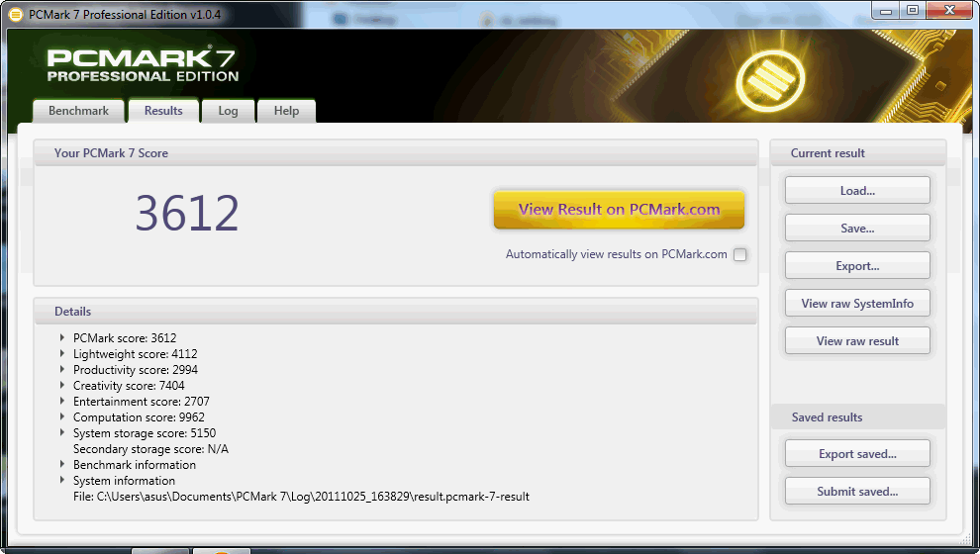
Task: Click the large 3612 score number
Action: click(x=187, y=213)
